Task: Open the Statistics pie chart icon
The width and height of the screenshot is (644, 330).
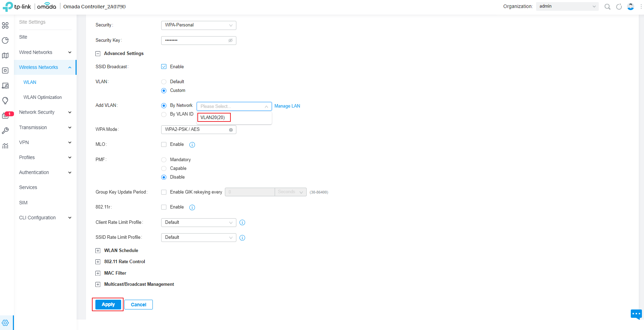Action: [x=5, y=40]
